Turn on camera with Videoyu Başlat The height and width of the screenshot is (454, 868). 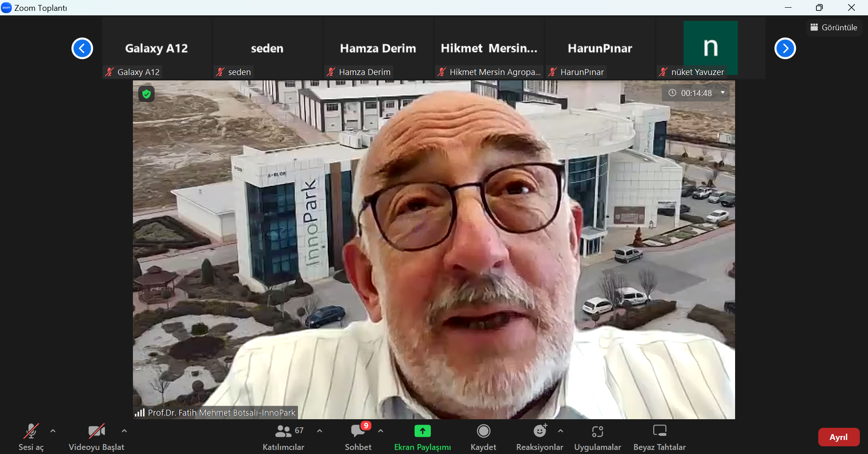[96, 436]
